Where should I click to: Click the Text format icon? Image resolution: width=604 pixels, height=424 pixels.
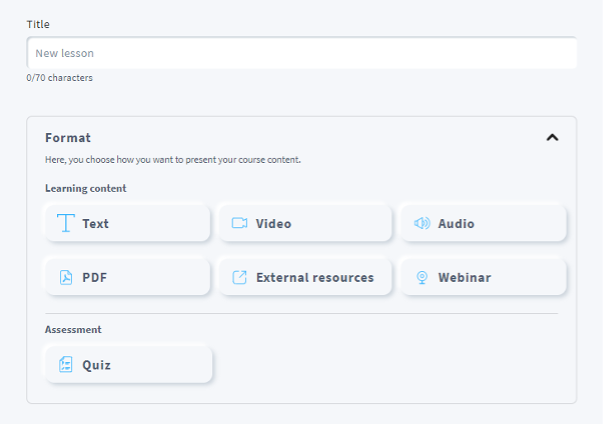pyautogui.click(x=66, y=224)
